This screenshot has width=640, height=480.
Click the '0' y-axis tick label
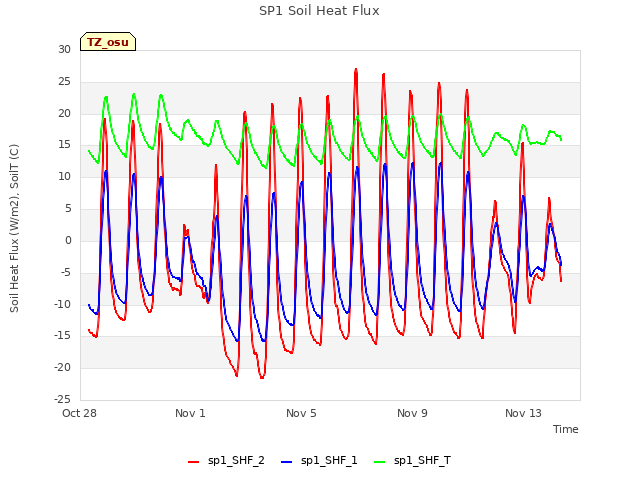(68, 240)
